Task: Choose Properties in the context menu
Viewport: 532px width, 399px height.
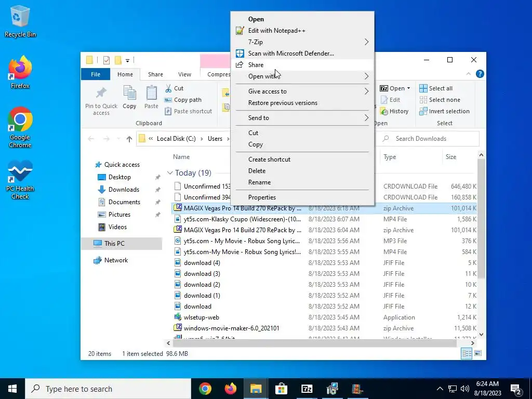Action: (x=302, y=197)
